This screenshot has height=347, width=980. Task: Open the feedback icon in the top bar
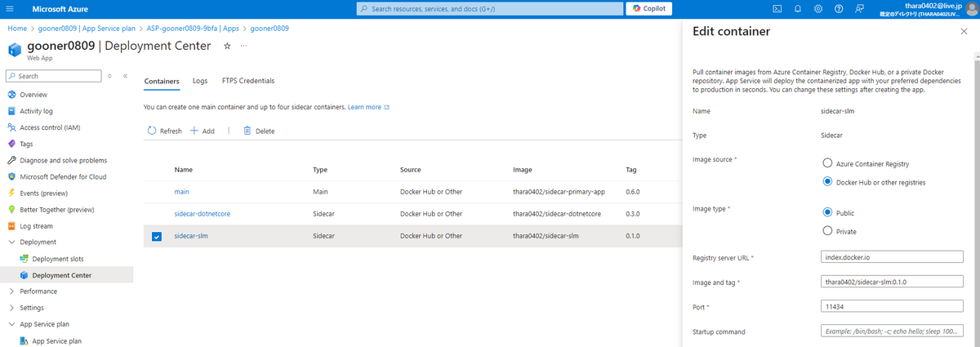[860, 8]
